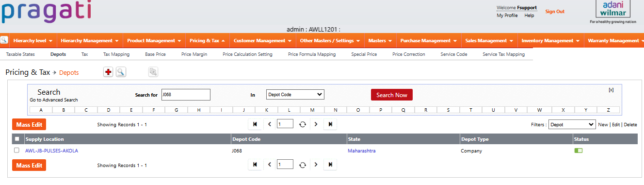Click the red plus add-depot icon
This screenshot has height=185, width=644.
108,72
